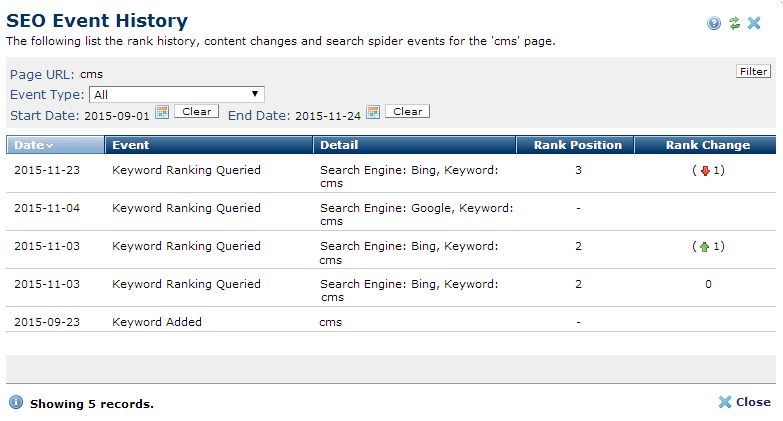Click the help question mark icon
This screenshot has height=421, width=783.
coord(714,23)
